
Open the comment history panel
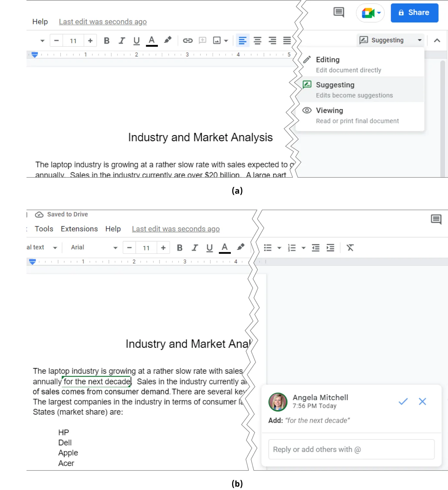(338, 12)
